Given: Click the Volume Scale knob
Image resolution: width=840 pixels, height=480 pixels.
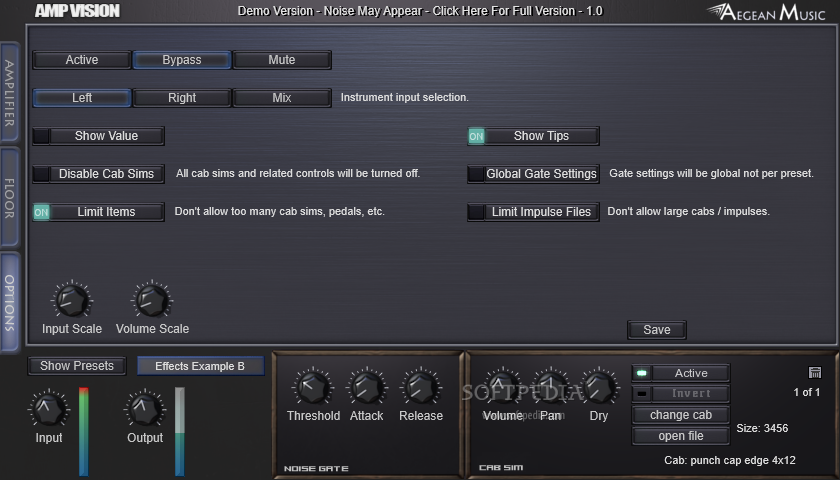Looking at the screenshot, I should (152, 300).
